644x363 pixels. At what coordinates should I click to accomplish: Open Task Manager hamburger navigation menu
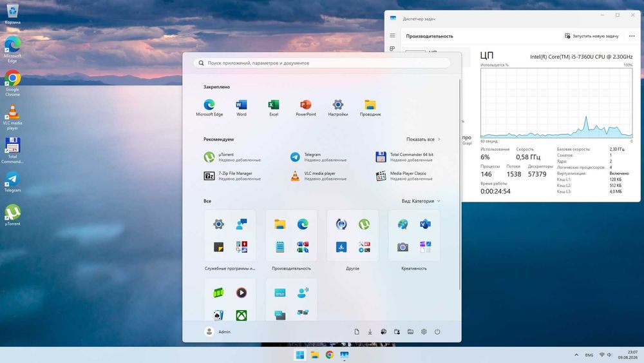click(x=392, y=35)
